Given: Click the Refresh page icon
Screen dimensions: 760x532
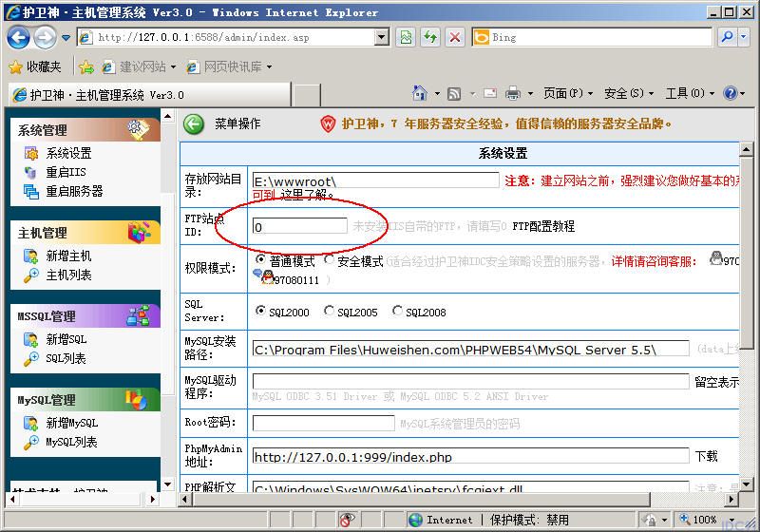Looking at the screenshot, I should pyautogui.click(x=430, y=37).
